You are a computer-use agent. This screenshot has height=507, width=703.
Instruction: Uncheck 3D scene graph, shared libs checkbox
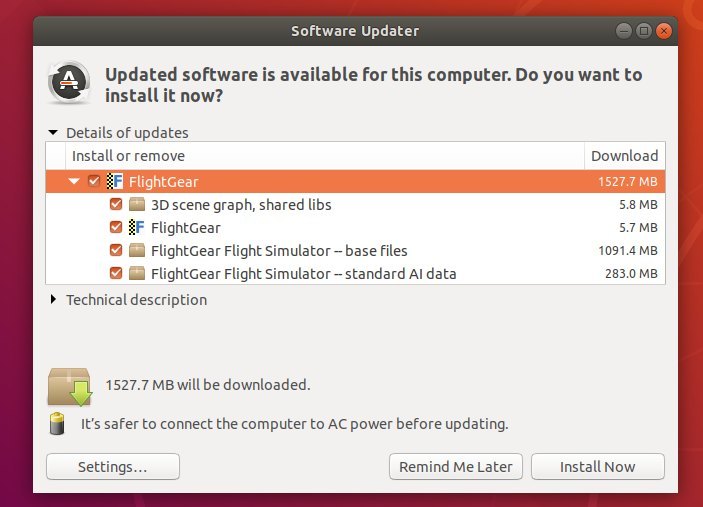coord(116,204)
